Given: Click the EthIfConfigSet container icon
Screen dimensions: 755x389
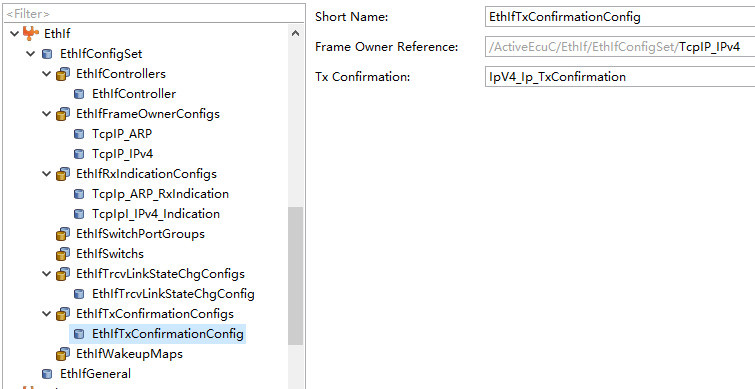Looking at the screenshot, I should tap(47, 53).
